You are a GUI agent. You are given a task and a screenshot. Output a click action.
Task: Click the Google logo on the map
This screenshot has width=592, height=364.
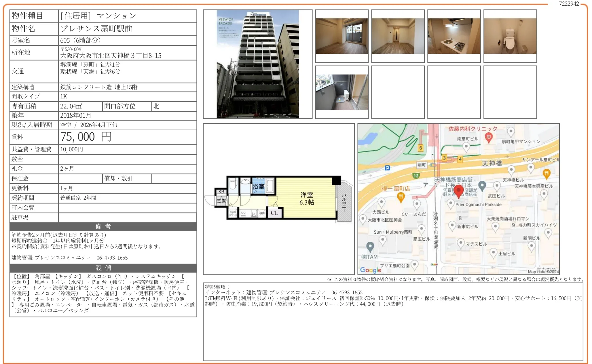pos(370,270)
